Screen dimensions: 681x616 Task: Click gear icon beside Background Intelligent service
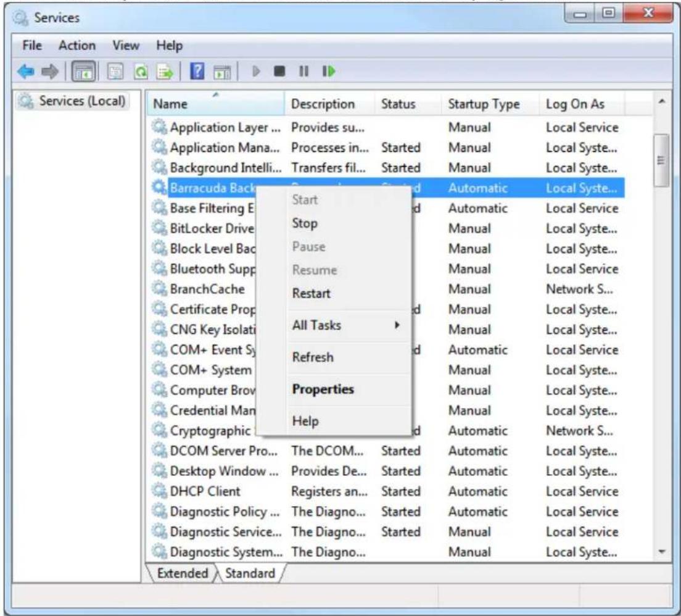coord(159,167)
